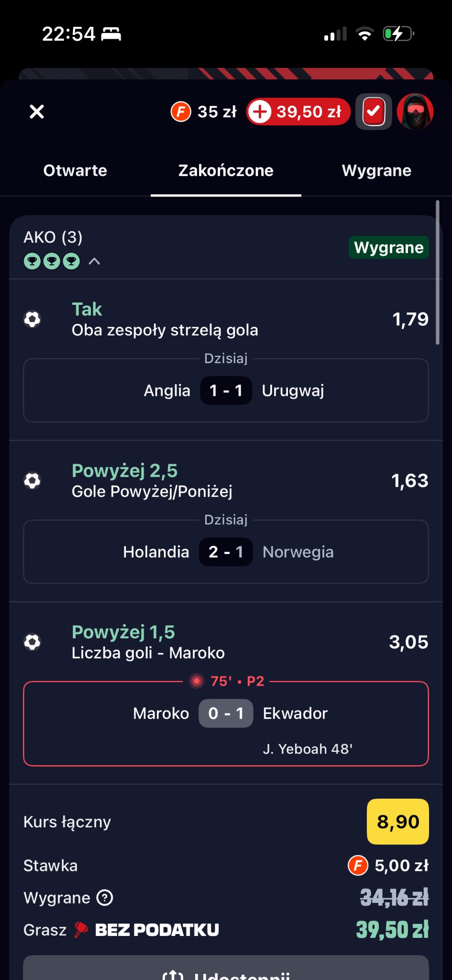This screenshot has height=980, width=452.
Task: Click the Wygrane status badge
Action: pyautogui.click(x=388, y=247)
